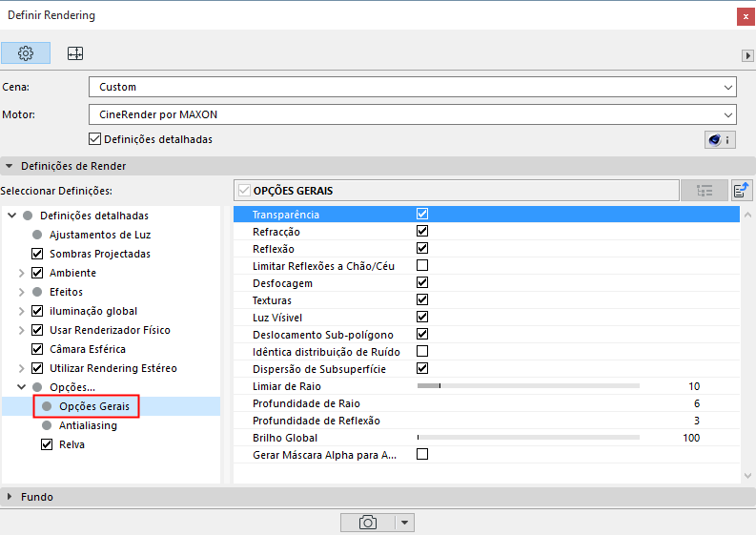Image resolution: width=756 pixels, height=535 pixels.
Task: Expand Usar Renderizador Físico node
Action: (x=21, y=330)
